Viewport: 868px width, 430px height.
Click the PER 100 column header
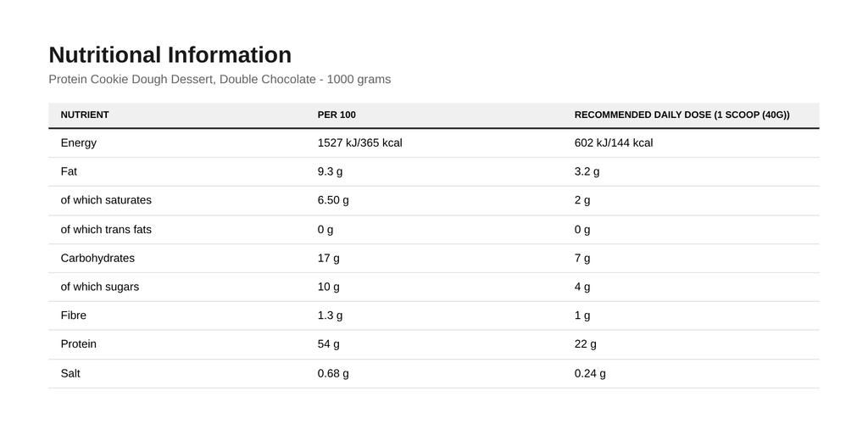tap(337, 114)
